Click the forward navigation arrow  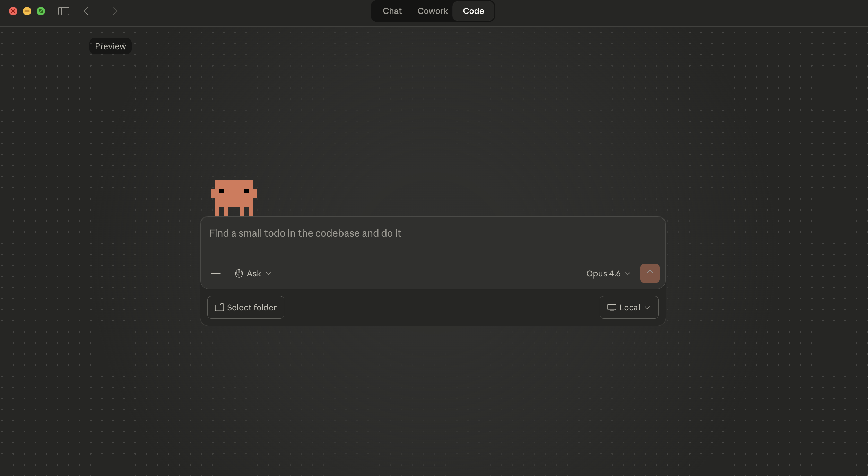pyautogui.click(x=112, y=11)
